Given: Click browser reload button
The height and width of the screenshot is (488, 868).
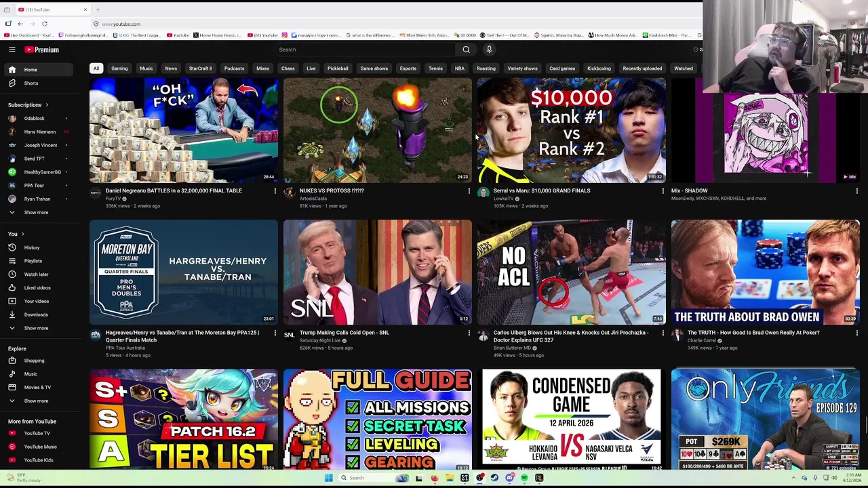Looking at the screenshot, I should [45, 24].
